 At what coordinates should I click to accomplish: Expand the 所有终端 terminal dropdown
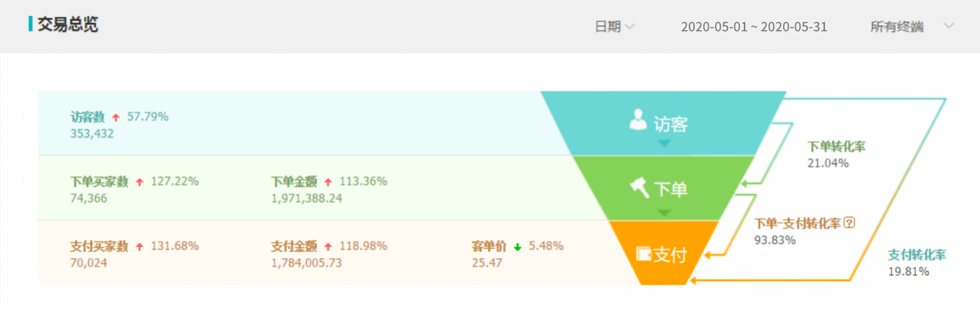[x=897, y=26]
